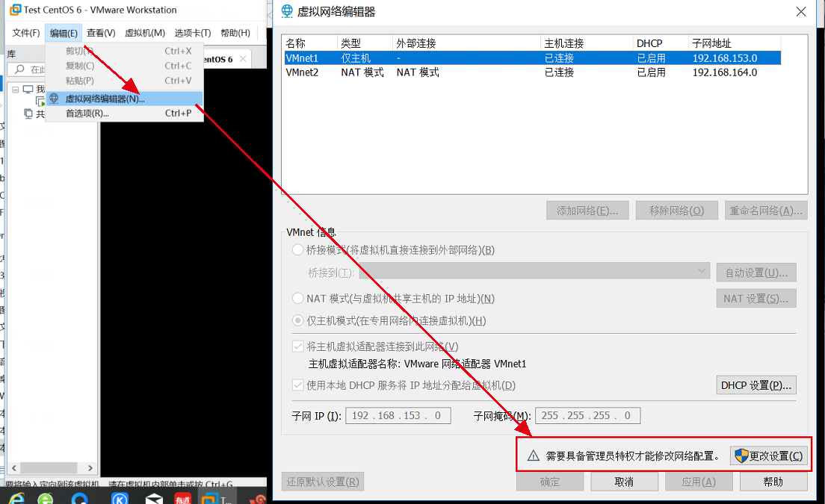Select the NAT 模式 radio button
Screen dimensions: 825x504
(x=298, y=299)
